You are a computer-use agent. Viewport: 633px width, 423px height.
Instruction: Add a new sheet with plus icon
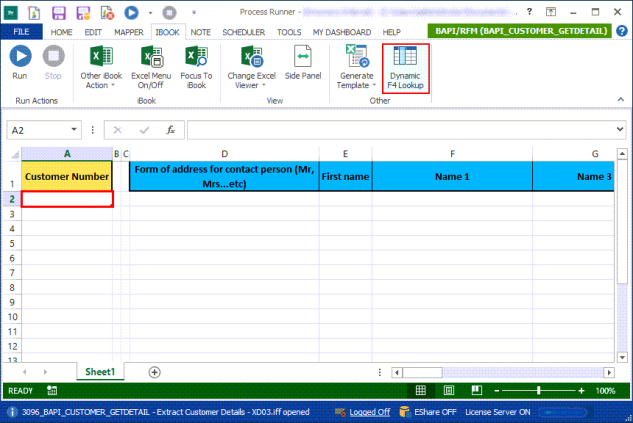pyautogui.click(x=154, y=372)
